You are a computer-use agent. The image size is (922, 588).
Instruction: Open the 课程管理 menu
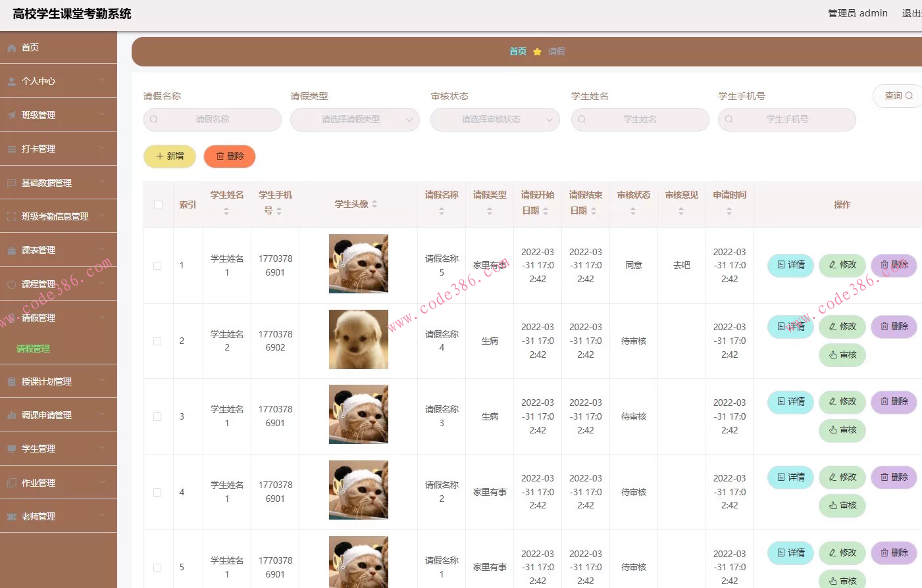(59, 284)
